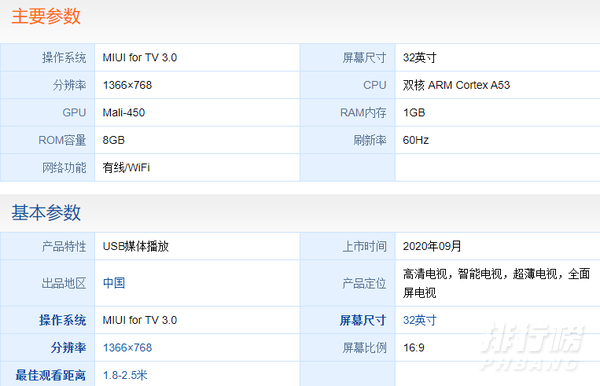Click the 最佳观看距离 label

pyautogui.click(x=51, y=375)
